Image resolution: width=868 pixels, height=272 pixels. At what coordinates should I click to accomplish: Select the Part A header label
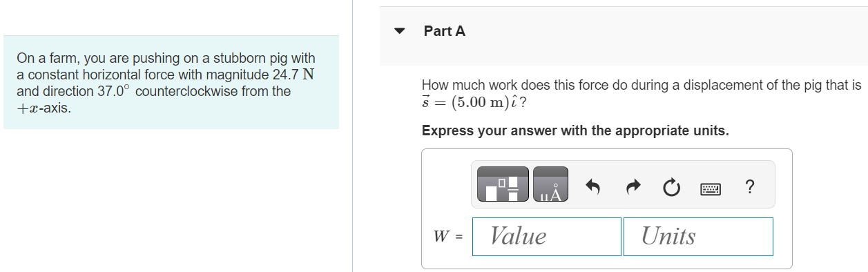[x=445, y=31]
